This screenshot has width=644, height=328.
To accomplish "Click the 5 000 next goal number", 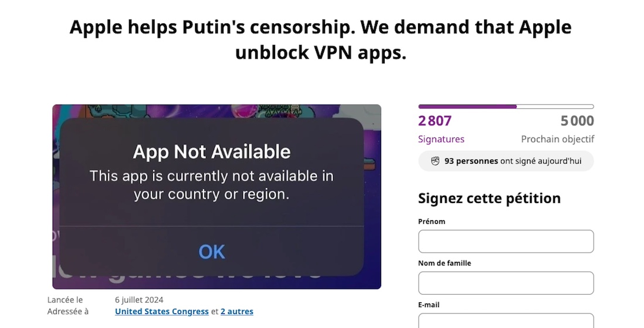I will click(577, 121).
